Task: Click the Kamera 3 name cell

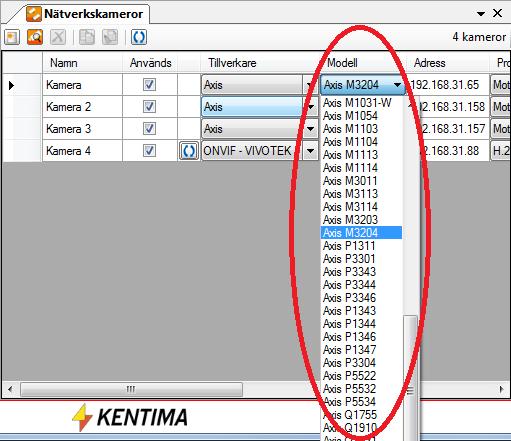Action: point(82,129)
